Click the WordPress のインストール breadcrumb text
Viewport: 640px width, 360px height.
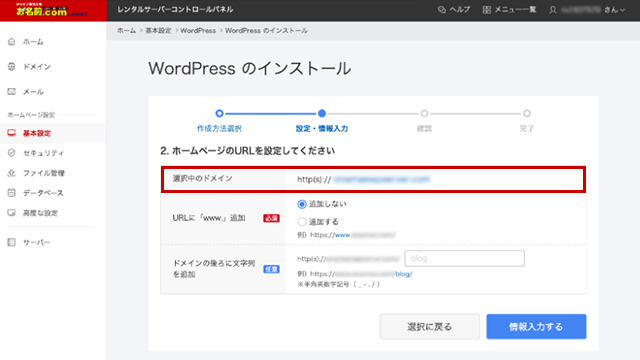coord(267,31)
